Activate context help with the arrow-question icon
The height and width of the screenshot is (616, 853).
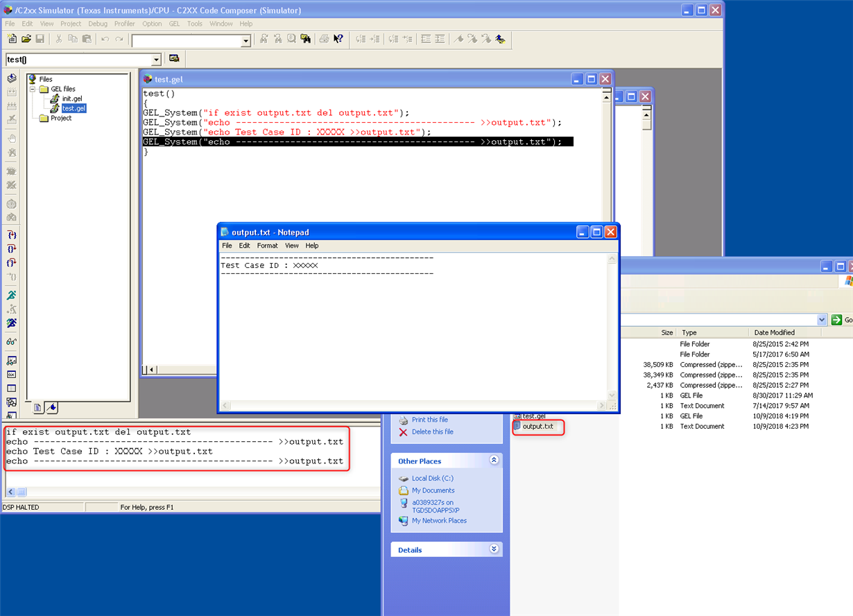[338, 39]
